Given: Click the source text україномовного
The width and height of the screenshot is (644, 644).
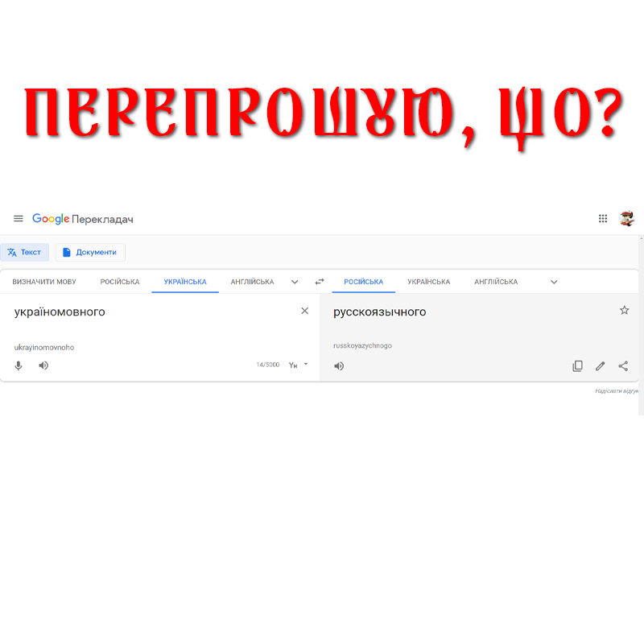Looking at the screenshot, I should pos(60,312).
